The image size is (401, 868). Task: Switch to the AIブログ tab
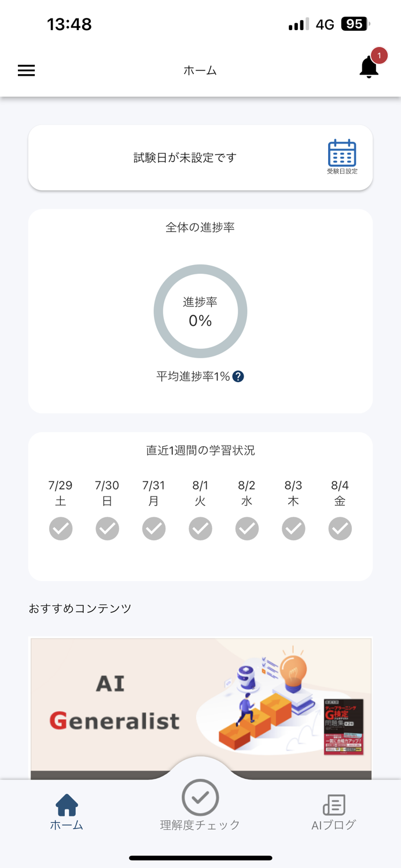(334, 810)
